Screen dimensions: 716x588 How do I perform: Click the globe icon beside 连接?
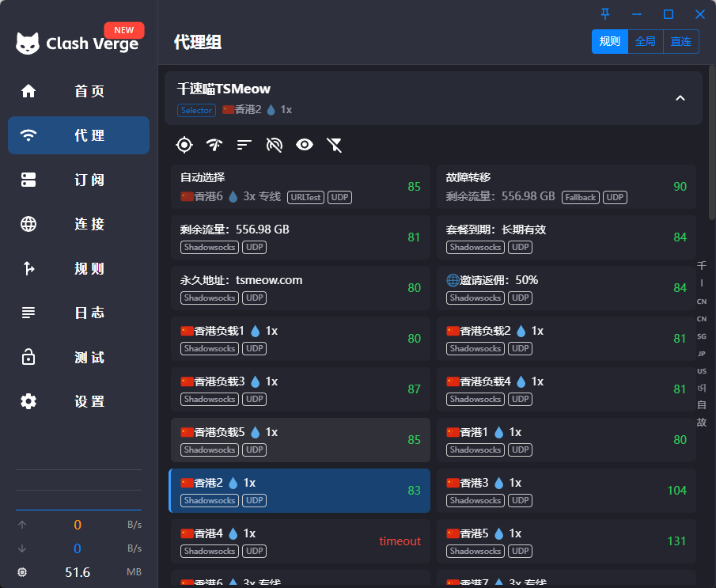(28, 224)
